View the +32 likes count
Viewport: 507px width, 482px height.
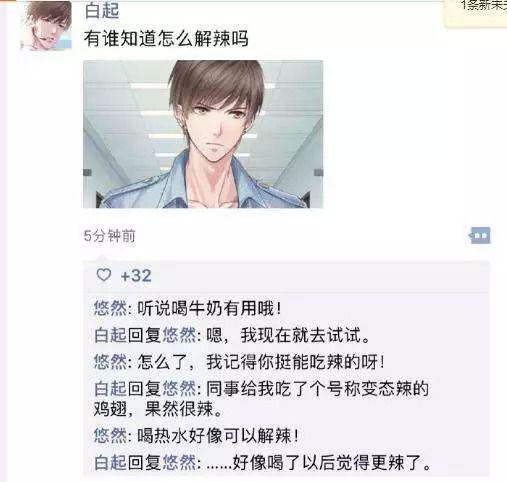(136, 276)
